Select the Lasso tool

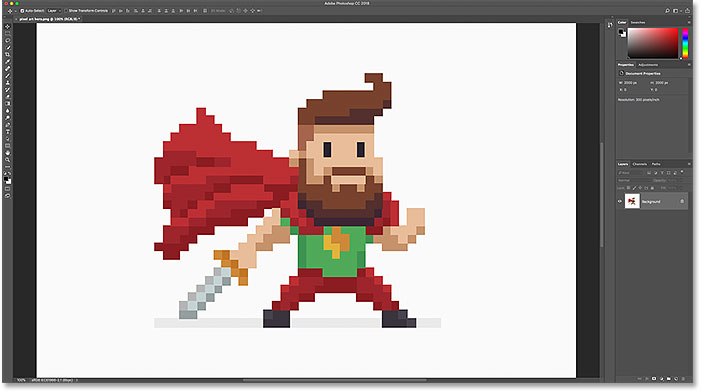point(8,40)
